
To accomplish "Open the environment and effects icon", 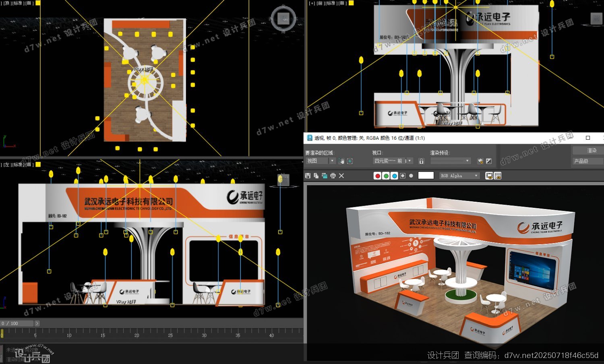I will [489, 161].
